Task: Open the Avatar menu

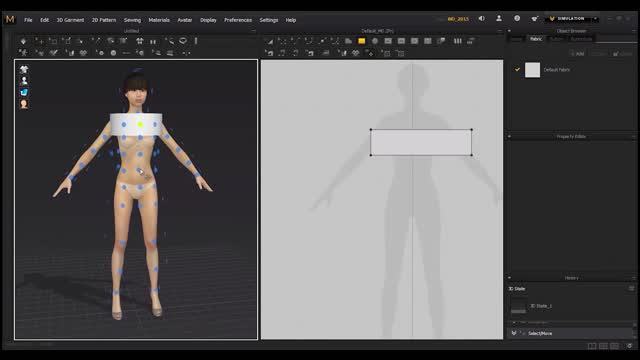Action: point(185,20)
